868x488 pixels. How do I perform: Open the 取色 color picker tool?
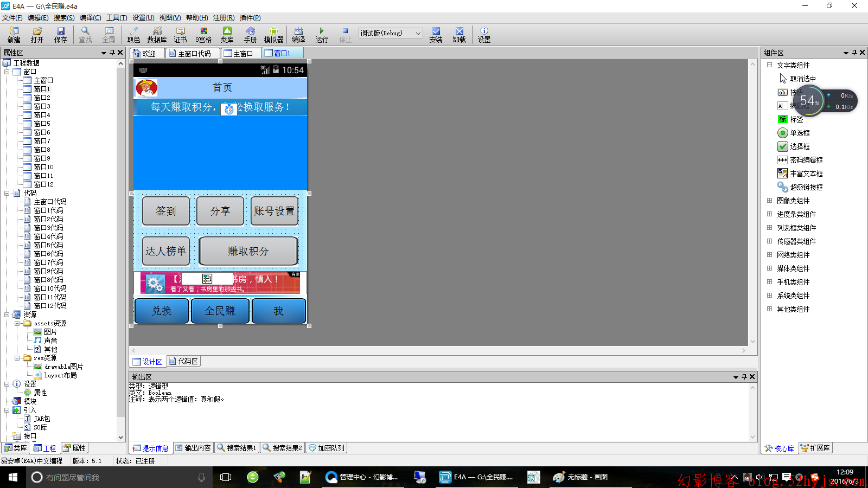pyautogui.click(x=133, y=35)
